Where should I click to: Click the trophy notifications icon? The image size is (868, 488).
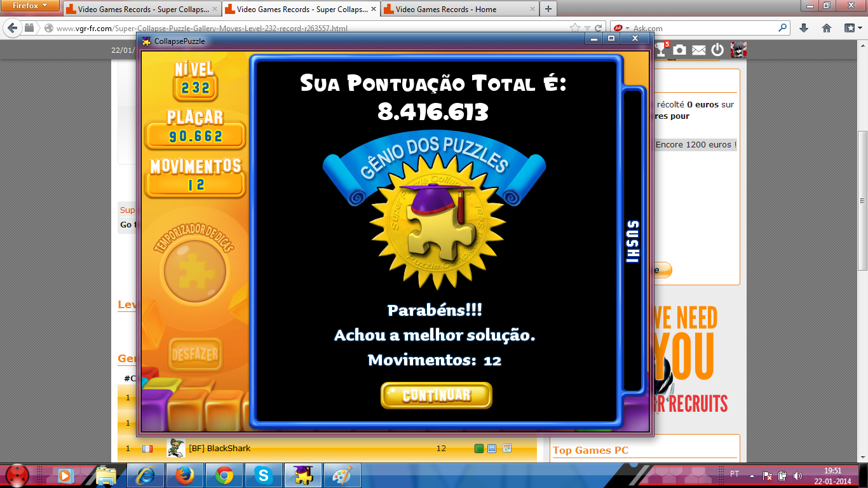pyautogui.click(x=661, y=50)
